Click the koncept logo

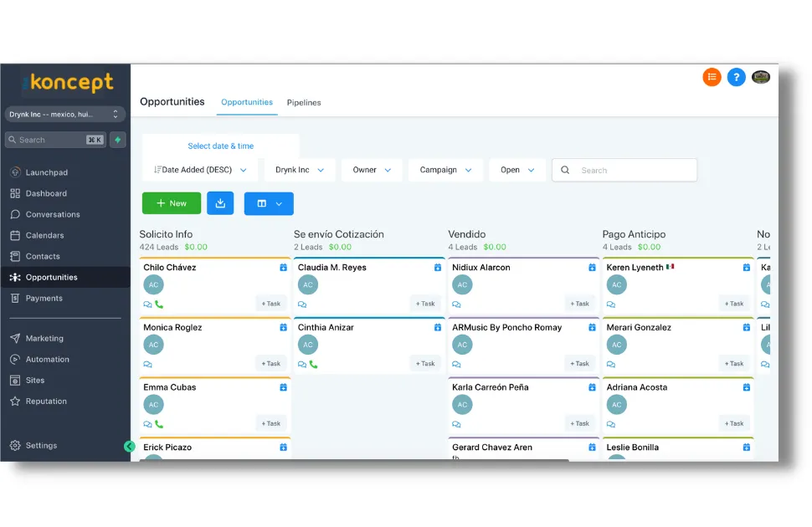pyautogui.click(x=68, y=83)
